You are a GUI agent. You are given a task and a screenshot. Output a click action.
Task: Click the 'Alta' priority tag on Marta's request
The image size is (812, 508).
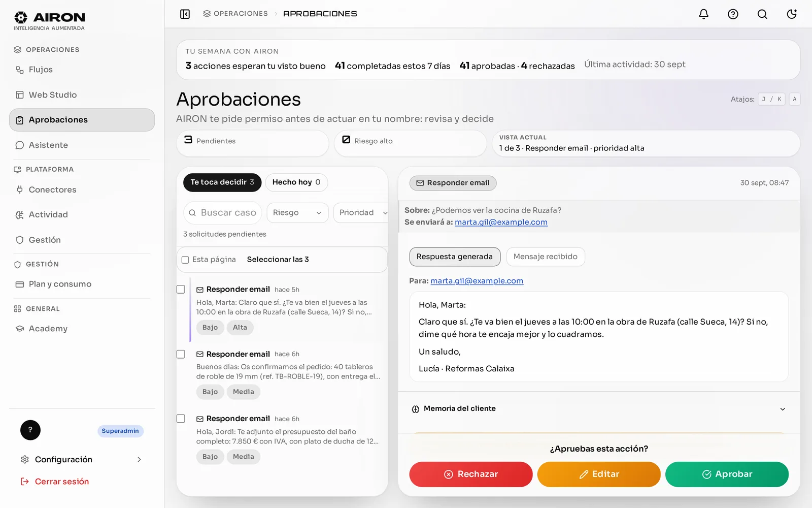240,328
